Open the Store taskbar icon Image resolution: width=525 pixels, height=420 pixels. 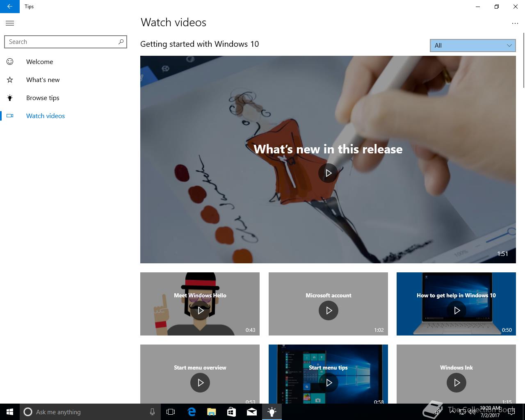(x=232, y=412)
